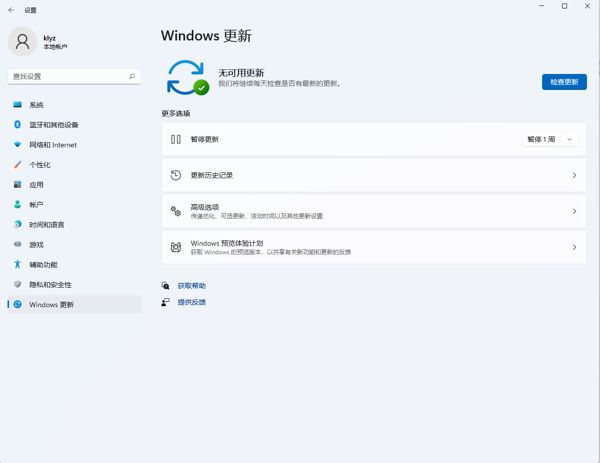The image size is (600, 463).
Task: Open 高级选项 via its chevron
Action: pyautogui.click(x=574, y=211)
